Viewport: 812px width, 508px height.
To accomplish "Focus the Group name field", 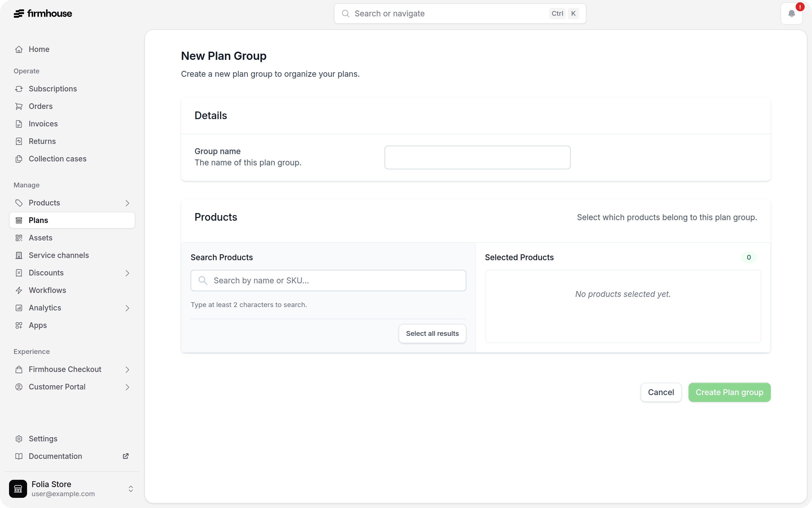I will (477, 157).
